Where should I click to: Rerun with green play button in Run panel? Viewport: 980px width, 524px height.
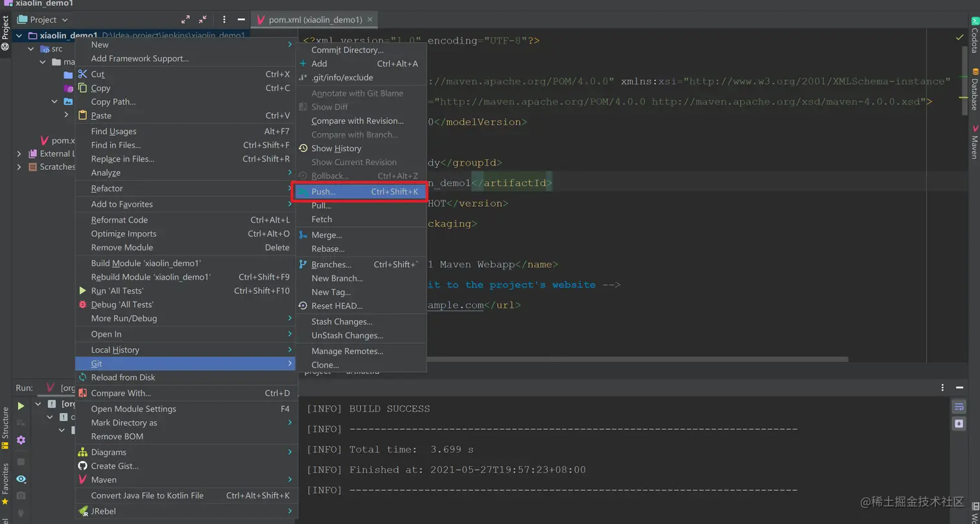coord(21,406)
